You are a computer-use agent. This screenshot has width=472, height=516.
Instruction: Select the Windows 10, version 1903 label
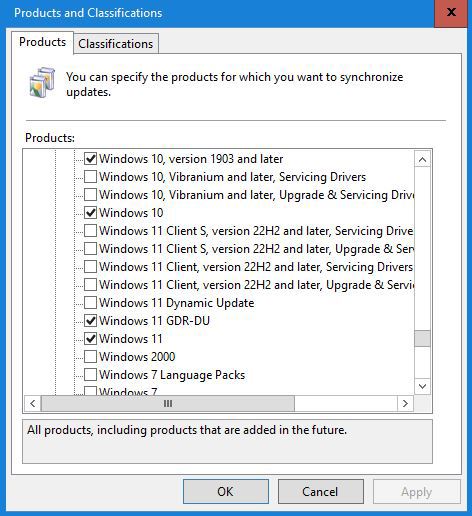[191, 159]
